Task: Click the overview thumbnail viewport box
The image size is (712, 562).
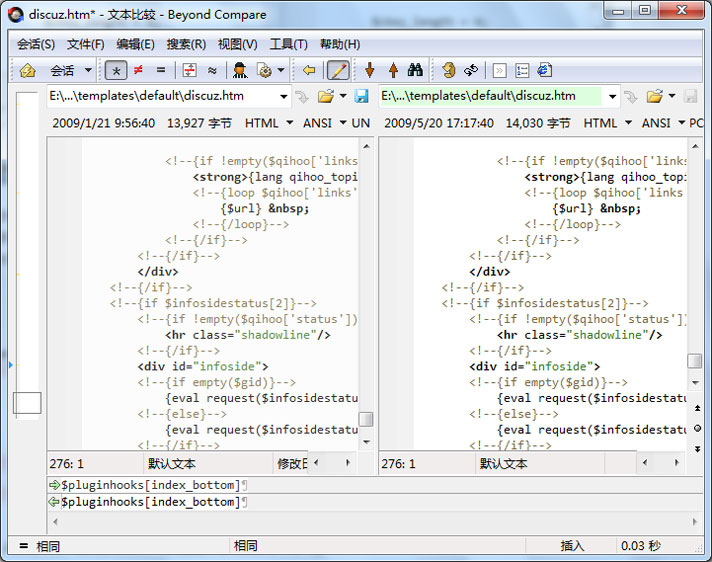Action: 27,403
